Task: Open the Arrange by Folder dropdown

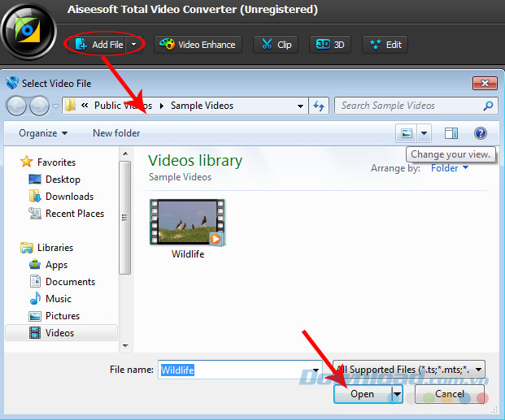Action: pyautogui.click(x=450, y=168)
